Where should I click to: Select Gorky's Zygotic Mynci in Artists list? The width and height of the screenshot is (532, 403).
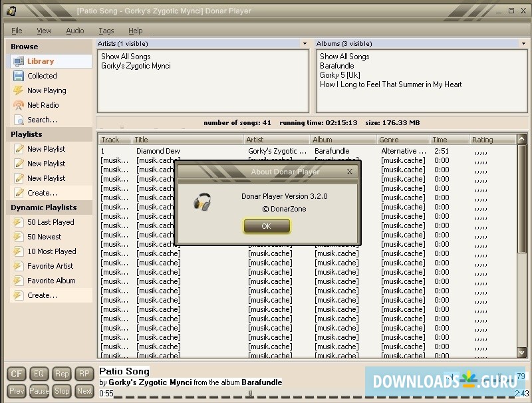136,66
